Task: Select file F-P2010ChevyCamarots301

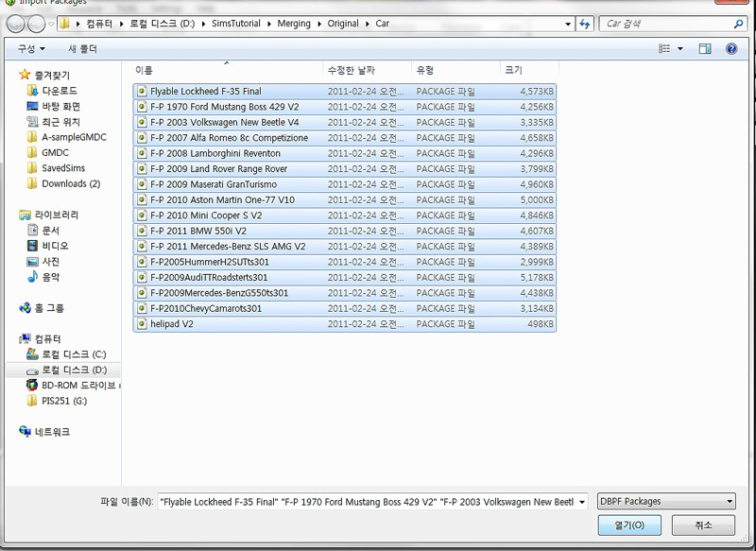Action: click(x=344, y=308)
